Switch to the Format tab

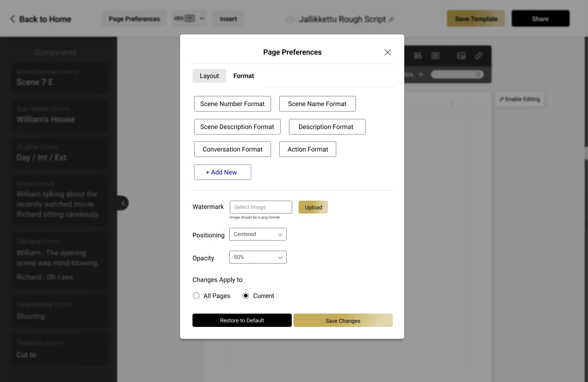point(243,76)
